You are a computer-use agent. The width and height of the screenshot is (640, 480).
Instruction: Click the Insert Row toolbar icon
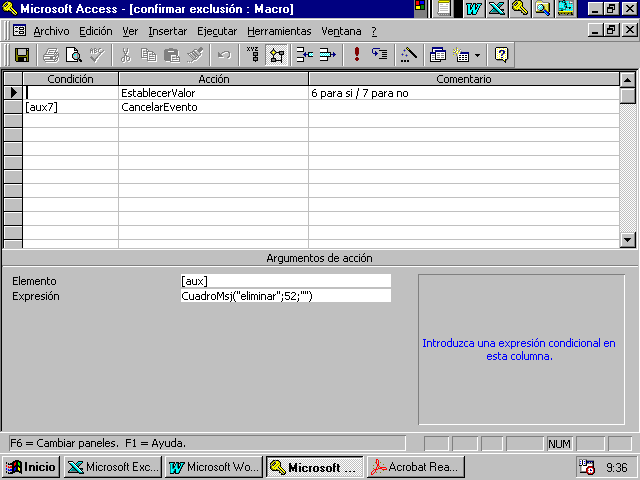[305, 55]
